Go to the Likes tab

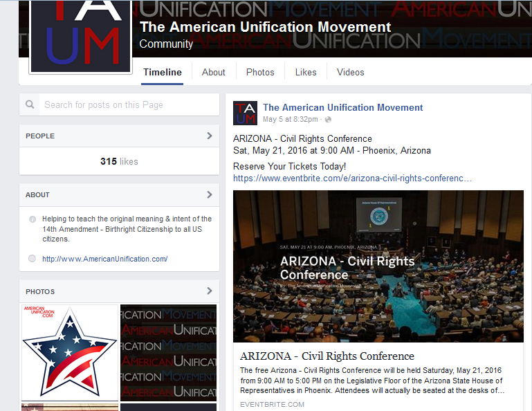(x=306, y=72)
